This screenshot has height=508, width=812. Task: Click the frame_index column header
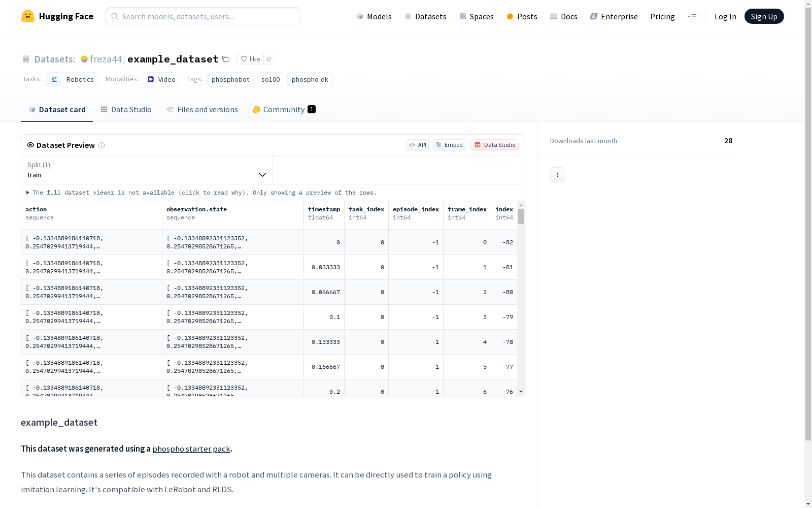(467, 215)
